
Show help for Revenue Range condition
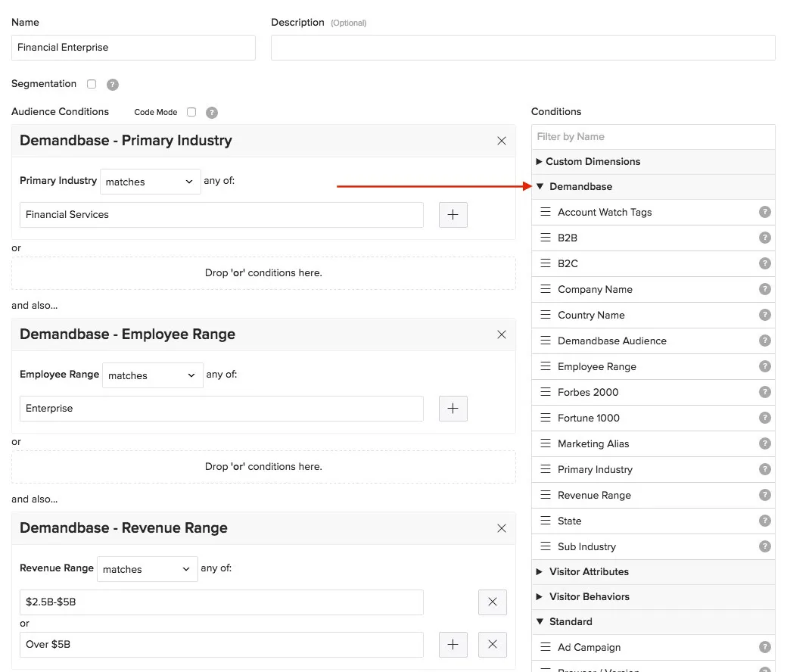(764, 495)
